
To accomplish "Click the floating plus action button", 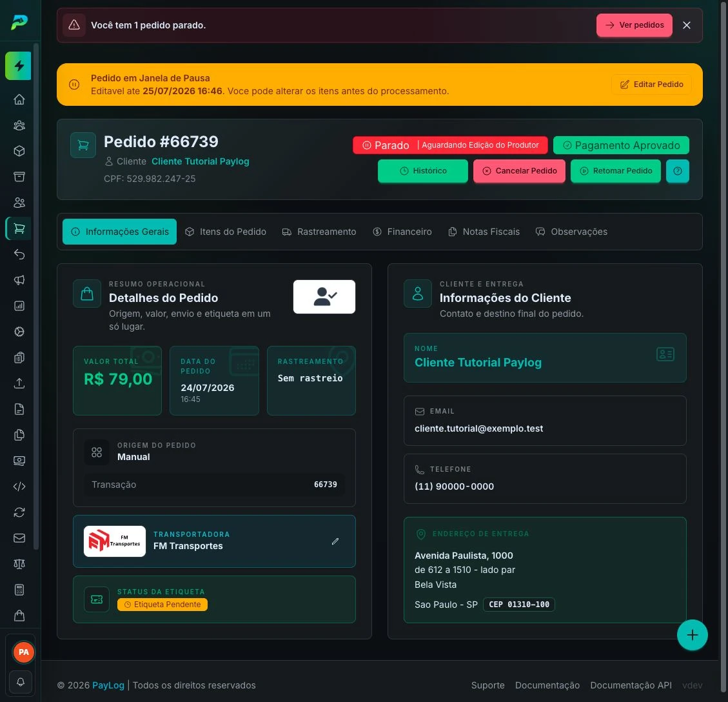I will [x=693, y=635].
